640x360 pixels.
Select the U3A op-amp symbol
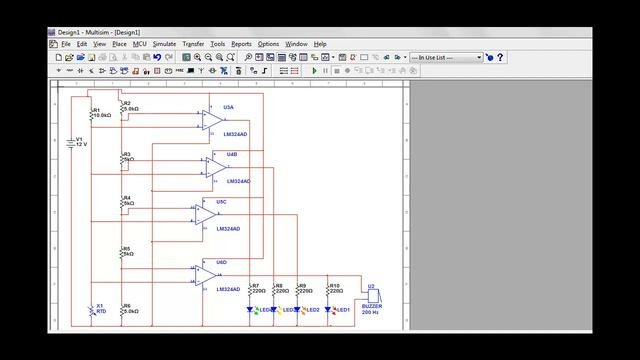click(212, 120)
